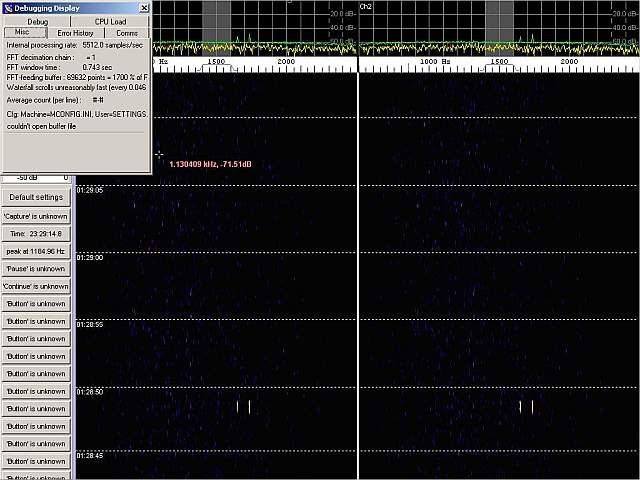
Task: Click the 01:28:55 timestamp on the waterfall
Action: click(x=90, y=325)
